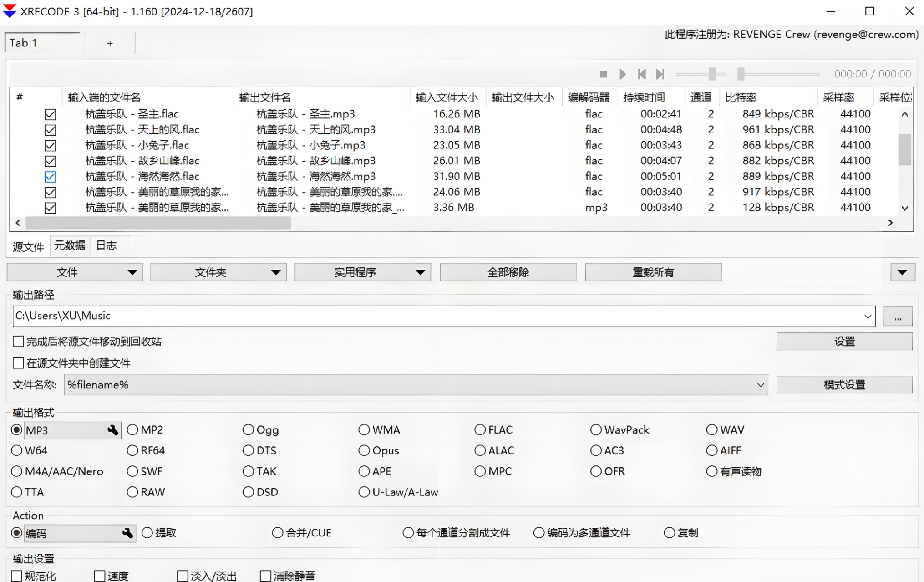Click the stop playback icon
This screenshot has height=582, width=924.
pyautogui.click(x=603, y=74)
